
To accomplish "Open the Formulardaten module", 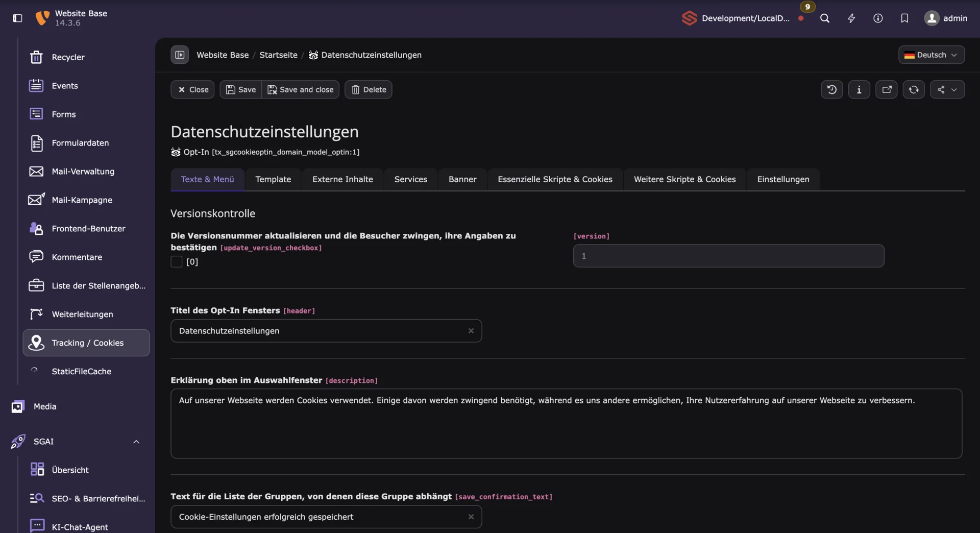I will point(86,143).
